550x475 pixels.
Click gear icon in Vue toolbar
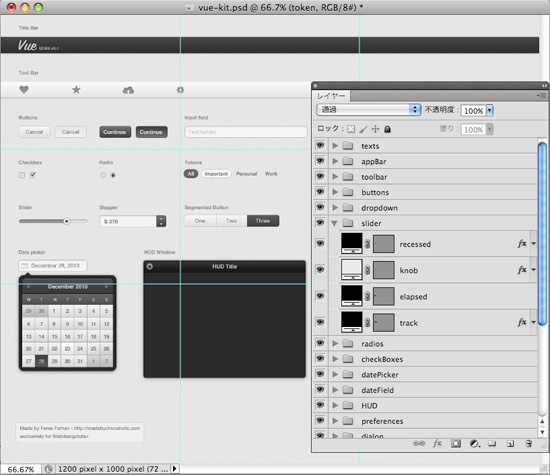180,90
